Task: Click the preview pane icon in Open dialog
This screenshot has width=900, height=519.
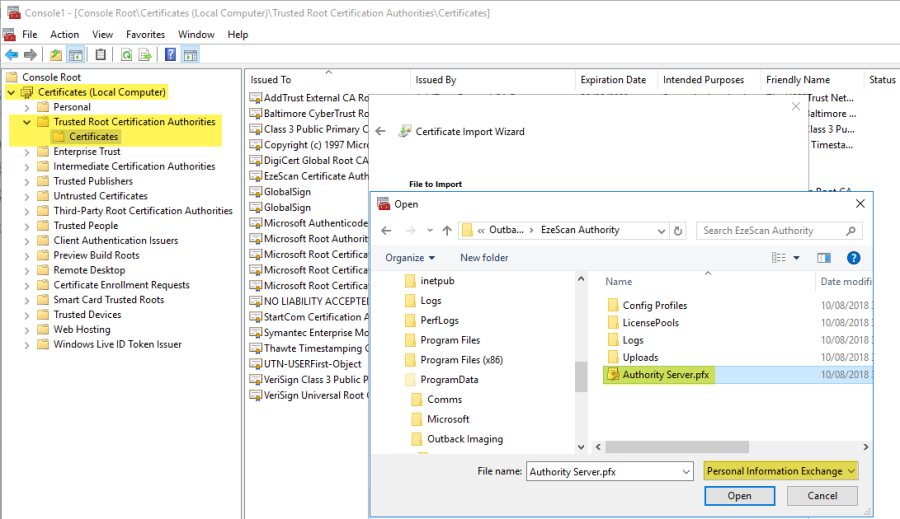Action: coord(824,258)
